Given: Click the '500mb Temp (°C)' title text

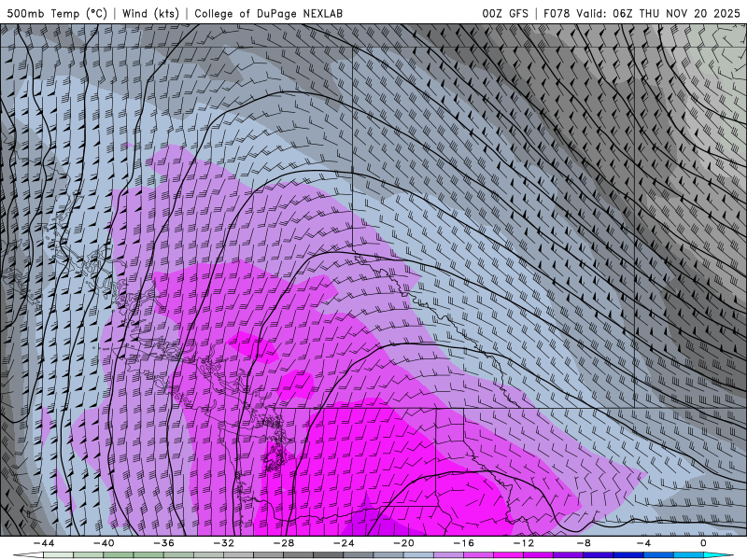Looking at the screenshot, I should pos(57,13).
